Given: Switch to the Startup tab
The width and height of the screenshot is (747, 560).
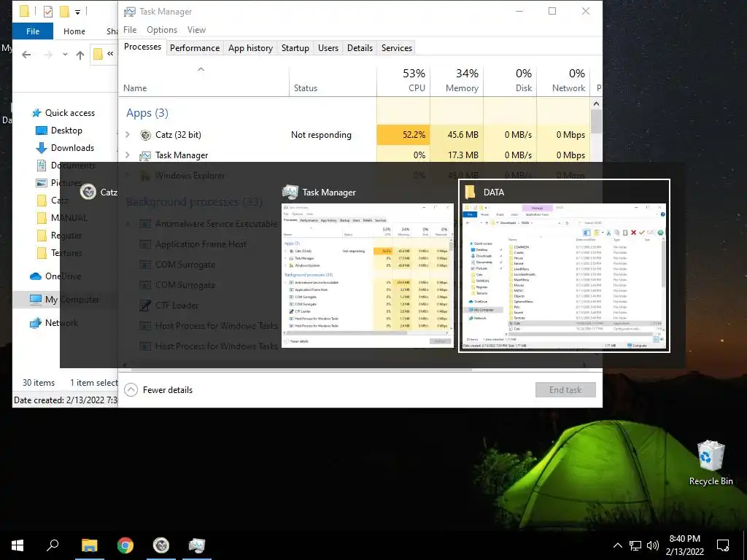Looking at the screenshot, I should 295,47.
